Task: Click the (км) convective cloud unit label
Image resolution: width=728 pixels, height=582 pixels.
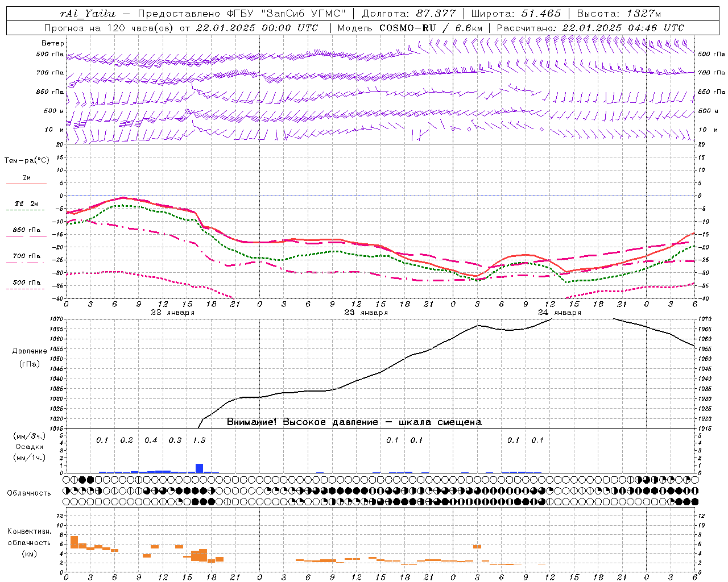Action: [30, 554]
